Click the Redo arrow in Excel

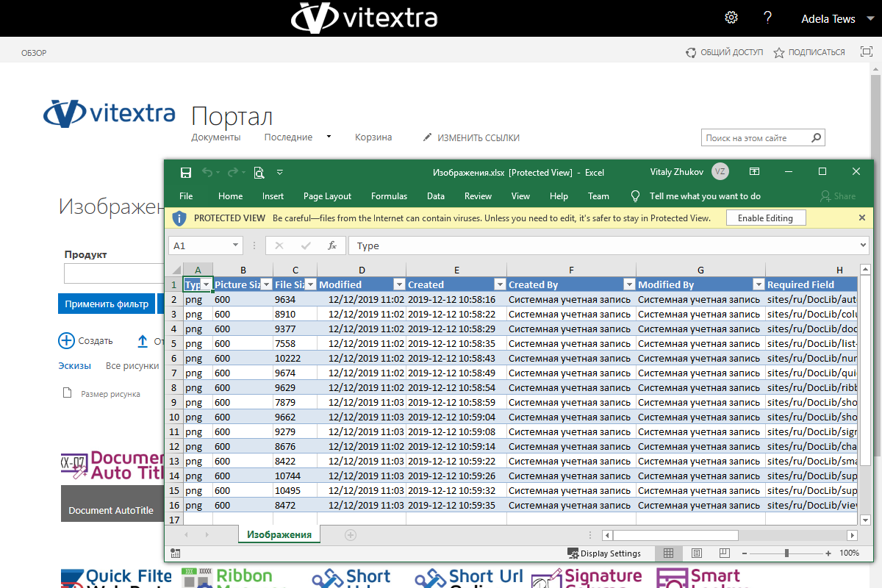click(232, 173)
